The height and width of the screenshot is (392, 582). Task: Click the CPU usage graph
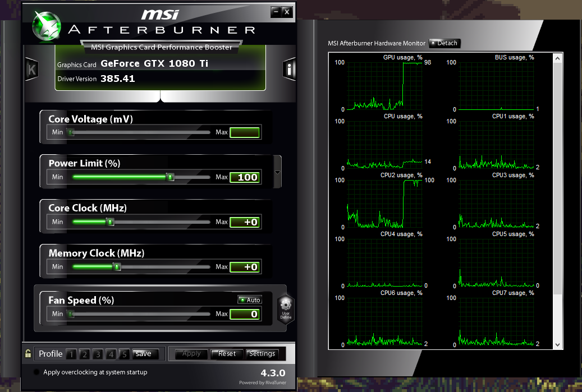pos(384,145)
